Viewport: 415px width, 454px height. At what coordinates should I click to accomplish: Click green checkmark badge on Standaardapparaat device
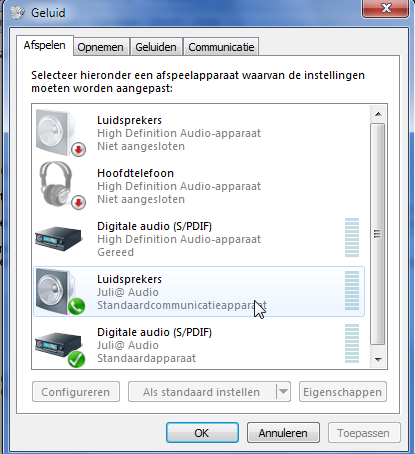tap(76, 359)
